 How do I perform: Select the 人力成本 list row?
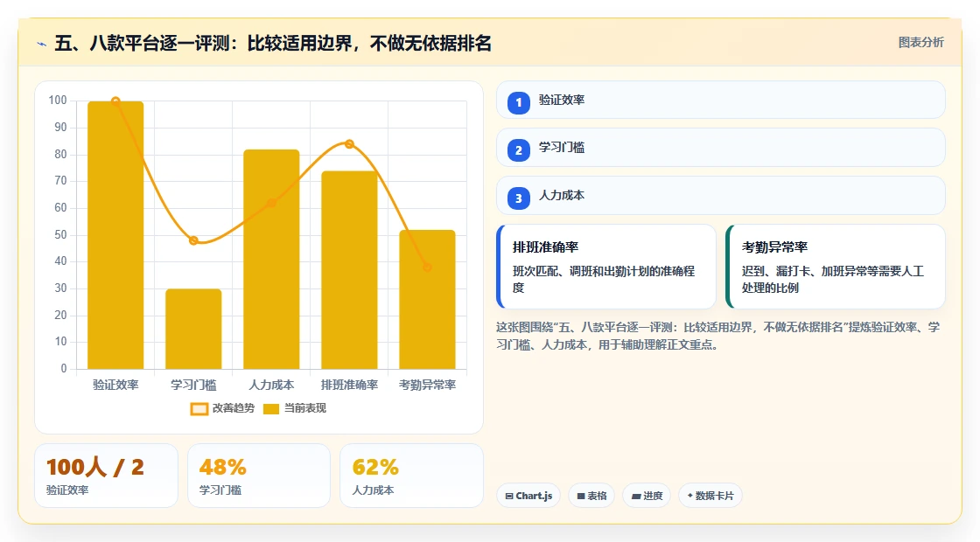click(x=721, y=196)
